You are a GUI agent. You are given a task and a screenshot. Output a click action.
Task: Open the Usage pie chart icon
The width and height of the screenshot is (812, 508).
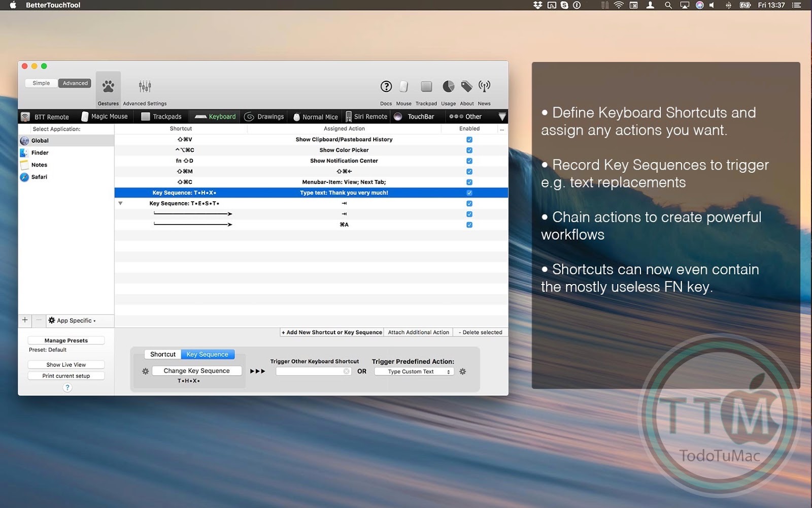tap(448, 86)
